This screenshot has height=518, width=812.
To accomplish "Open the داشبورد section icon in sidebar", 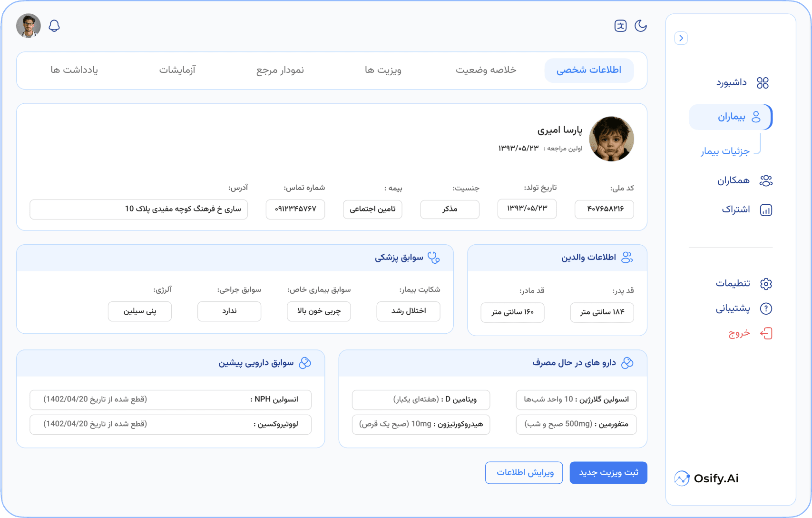I will click(764, 82).
